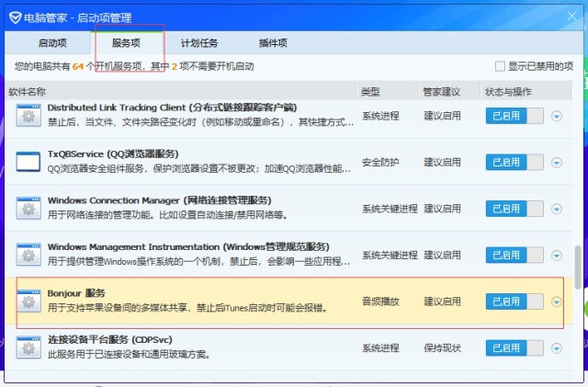
Task: Click the 建议启用 suggestion in Bonjour row
Action: pos(442,302)
